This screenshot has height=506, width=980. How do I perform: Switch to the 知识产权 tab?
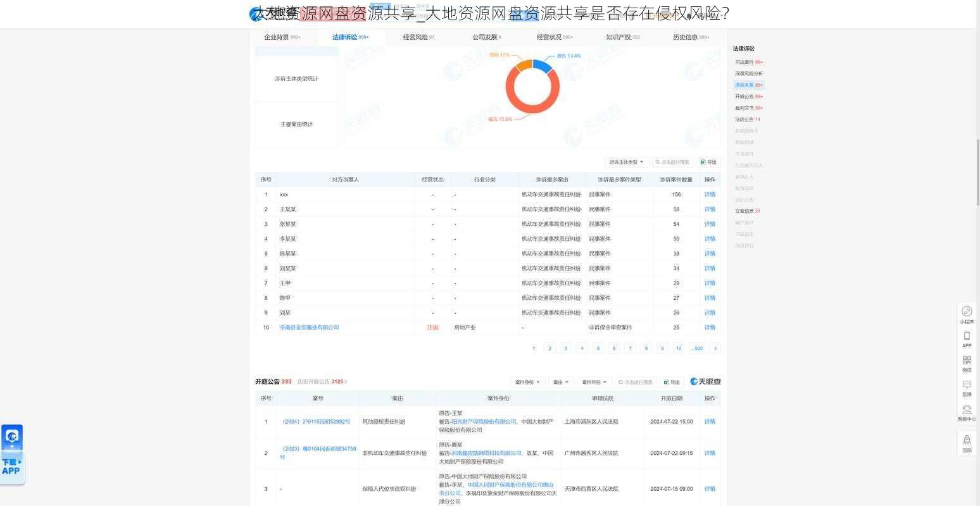(623, 37)
